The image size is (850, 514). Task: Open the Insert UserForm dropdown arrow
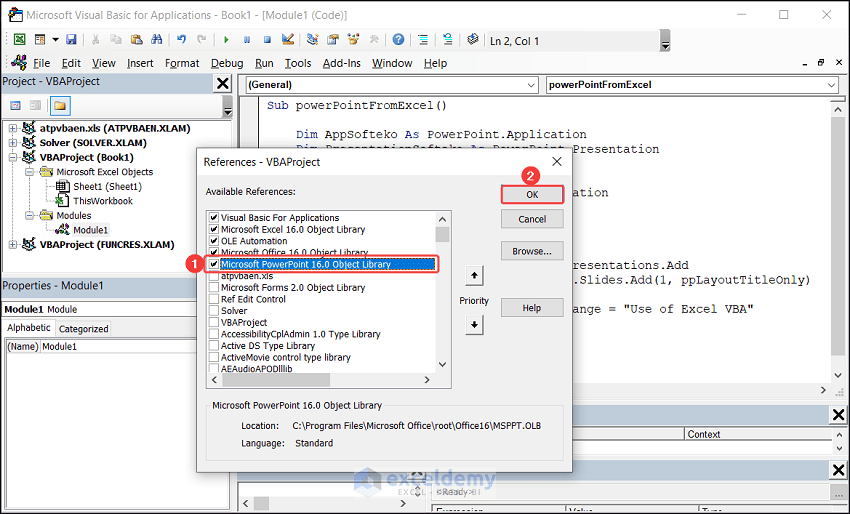[x=55, y=40]
